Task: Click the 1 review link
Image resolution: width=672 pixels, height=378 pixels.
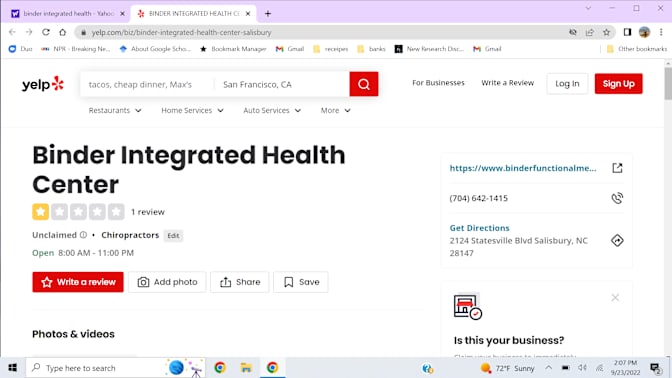Action: (147, 212)
